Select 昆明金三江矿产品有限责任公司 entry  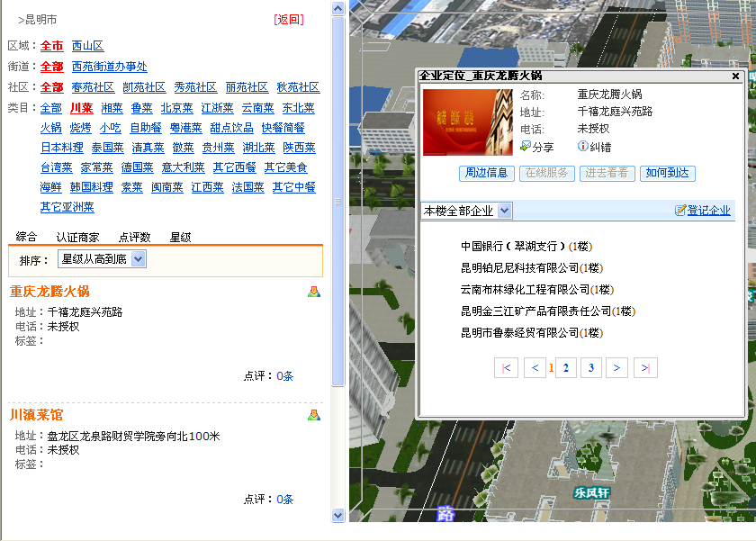[x=548, y=311]
